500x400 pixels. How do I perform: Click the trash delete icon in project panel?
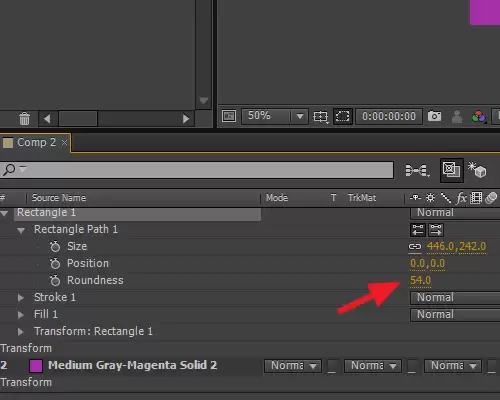pos(24,119)
